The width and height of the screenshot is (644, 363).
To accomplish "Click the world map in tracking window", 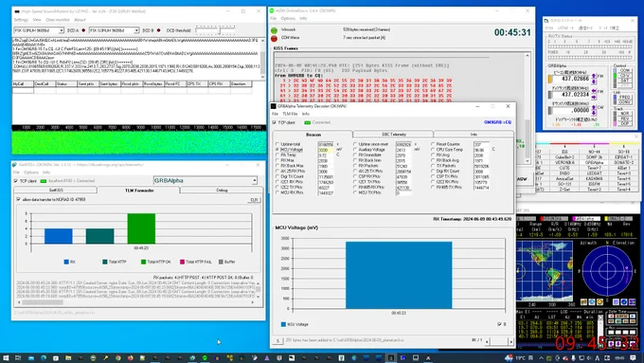I will [x=545, y=271].
